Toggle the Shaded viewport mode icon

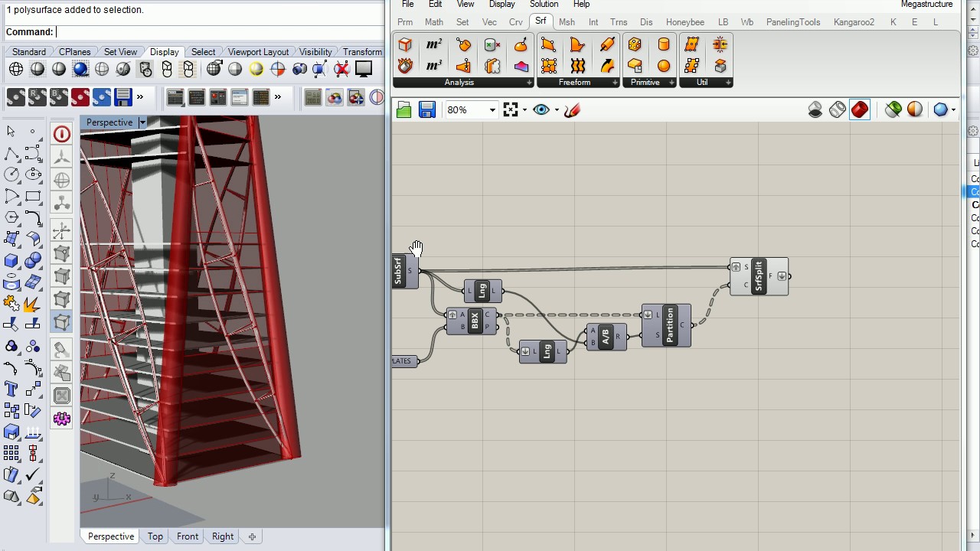(38, 70)
